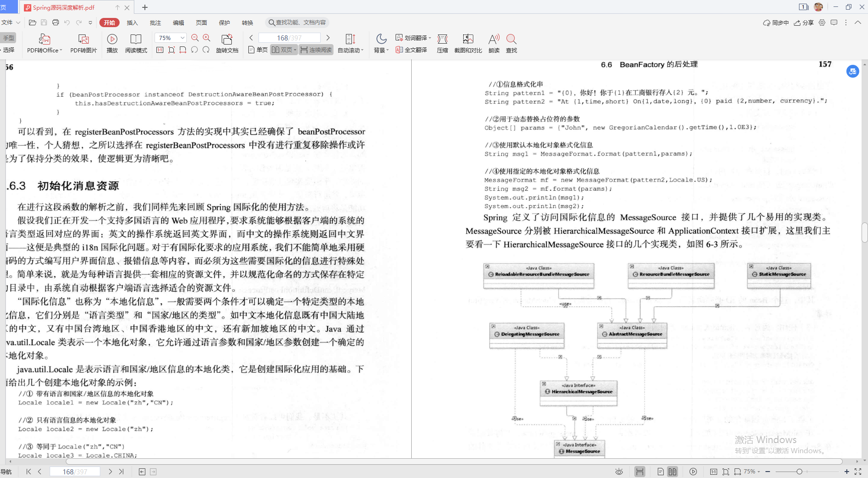The height and width of the screenshot is (478, 868).
Task: Toggle 单页 single page view
Action: (x=258, y=50)
